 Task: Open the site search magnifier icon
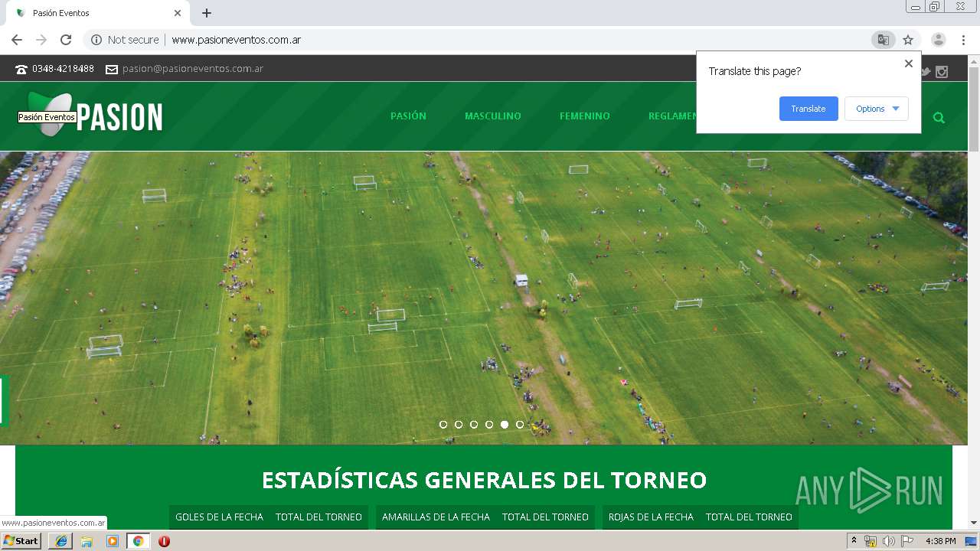click(x=939, y=117)
